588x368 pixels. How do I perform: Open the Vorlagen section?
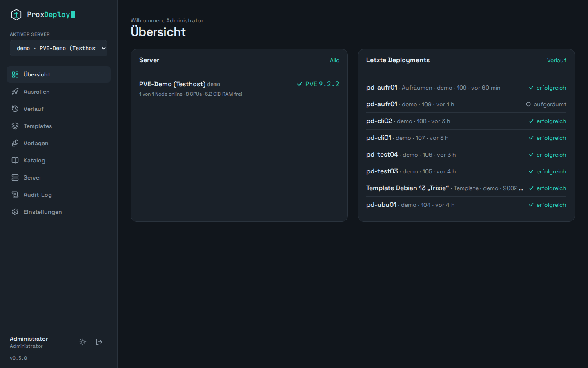click(x=58, y=143)
